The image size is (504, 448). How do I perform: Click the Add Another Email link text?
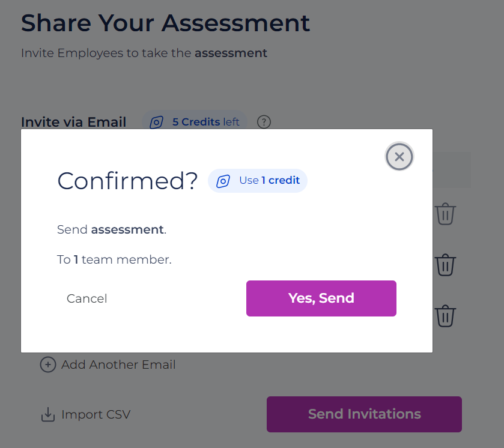118,365
